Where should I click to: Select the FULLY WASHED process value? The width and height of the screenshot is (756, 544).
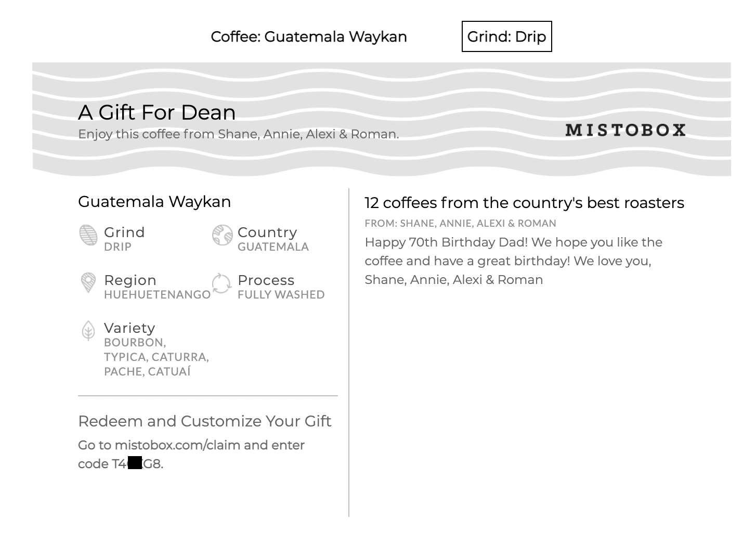pyautogui.click(x=281, y=295)
